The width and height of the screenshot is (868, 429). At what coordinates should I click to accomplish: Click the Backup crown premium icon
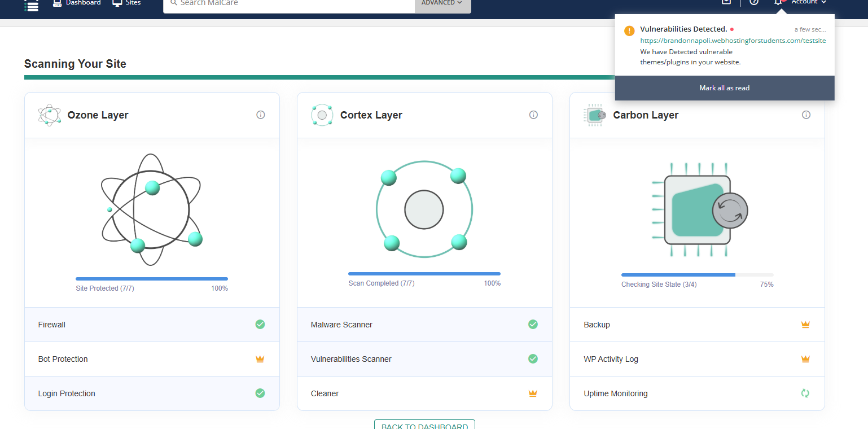806,325
